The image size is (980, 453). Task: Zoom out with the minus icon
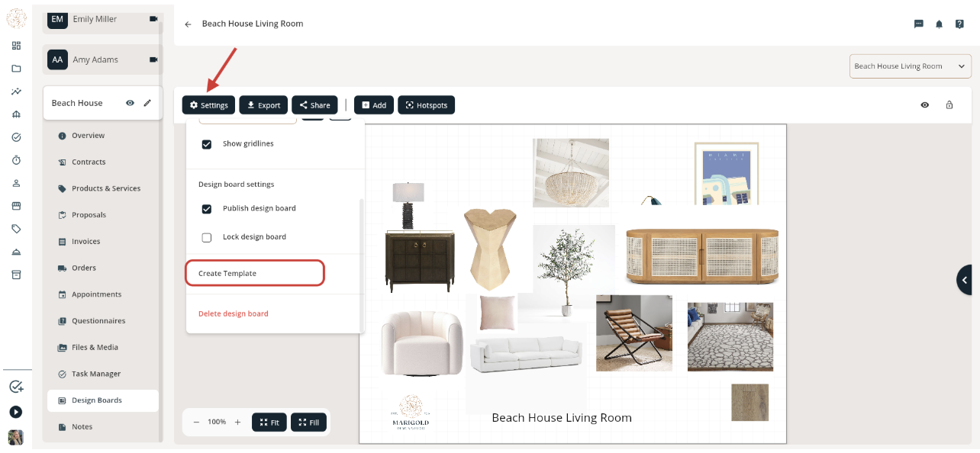pyautogui.click(x=196, y=422)
